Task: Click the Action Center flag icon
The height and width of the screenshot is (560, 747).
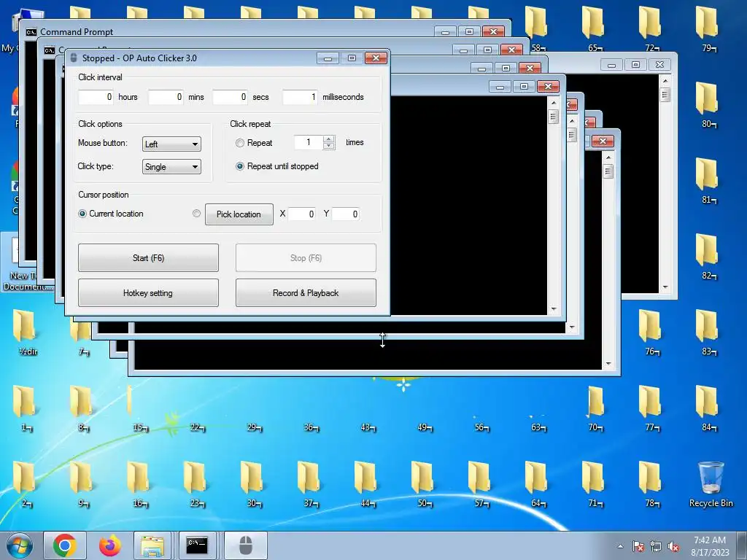Action: [638, 547]
